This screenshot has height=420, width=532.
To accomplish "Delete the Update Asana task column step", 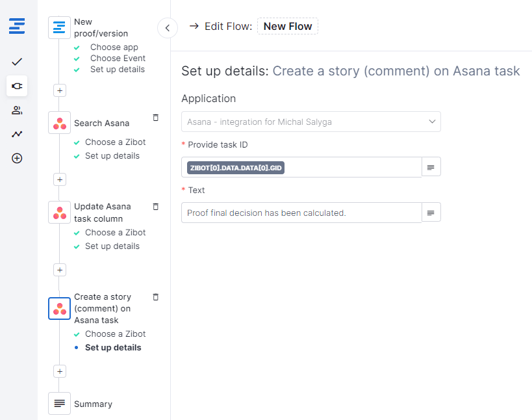I will coord(155,207).
